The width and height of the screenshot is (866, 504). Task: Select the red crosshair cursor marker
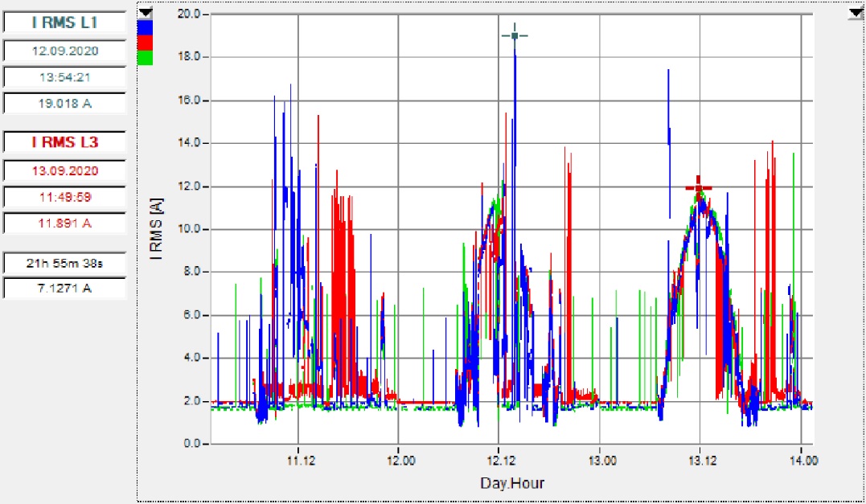point(699,188)
